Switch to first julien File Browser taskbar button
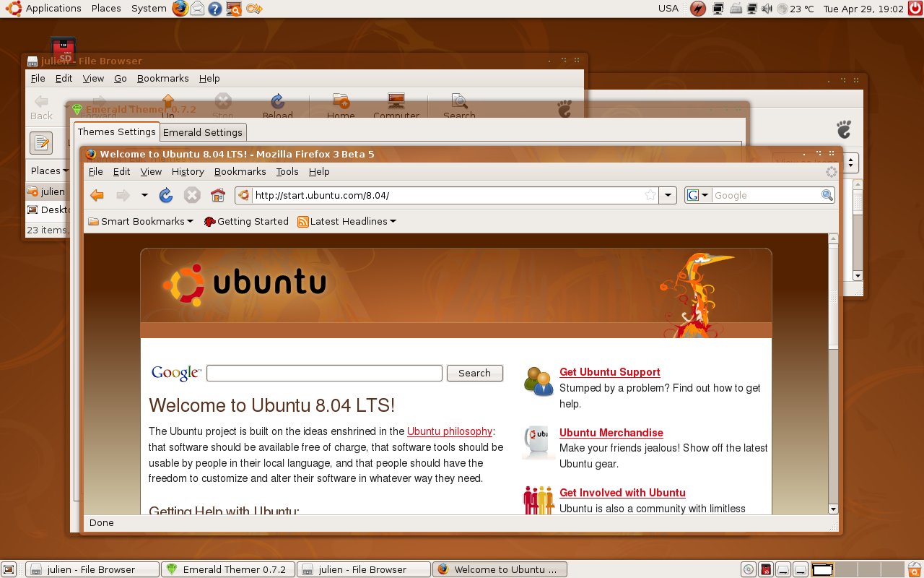The width and height of the screenshot is (924, 578). pyautogui.click(x=92, y=569)
